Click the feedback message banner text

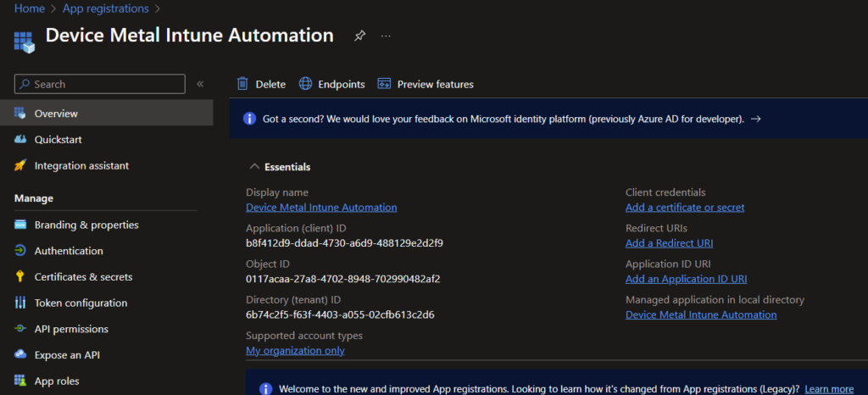click(504, 119)
